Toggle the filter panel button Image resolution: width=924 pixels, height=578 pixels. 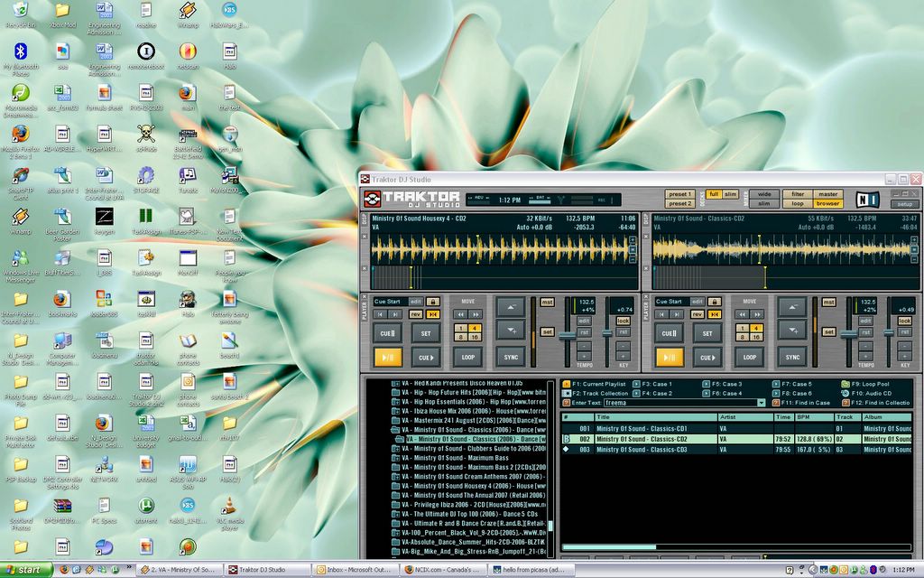[798, 194]
